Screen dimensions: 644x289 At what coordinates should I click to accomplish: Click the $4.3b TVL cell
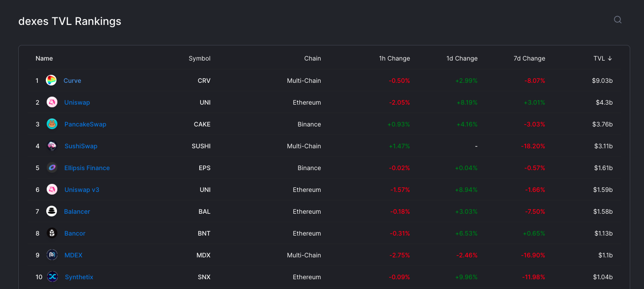click(604, 102)
